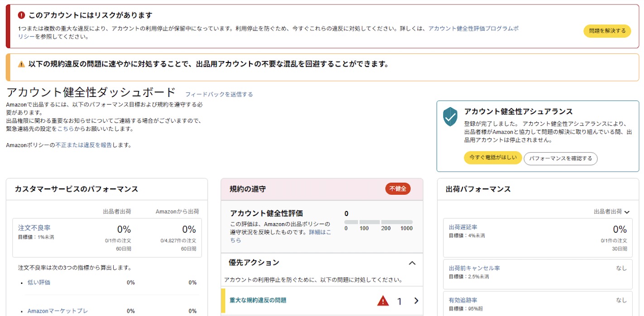Click the 優先アクション section title

pyautogui.click(x=254, y=263)
